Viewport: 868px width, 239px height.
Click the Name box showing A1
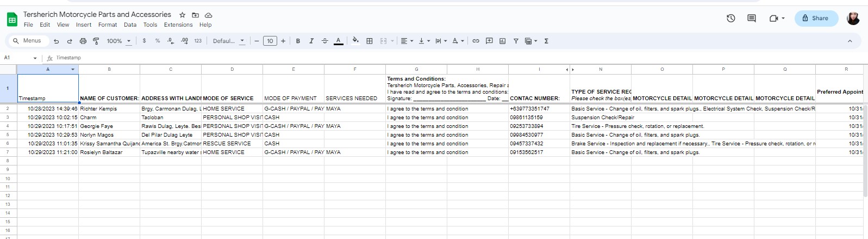click(x=16, y=58)
